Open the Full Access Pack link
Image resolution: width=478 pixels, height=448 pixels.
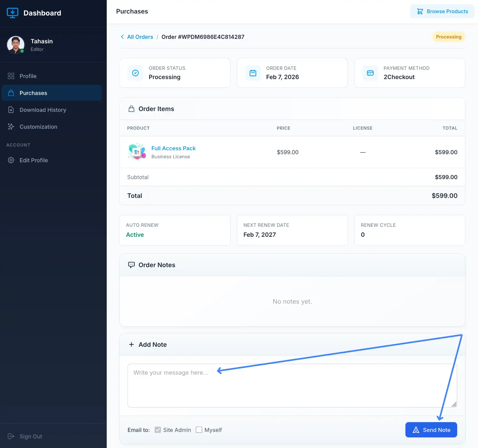173,148
